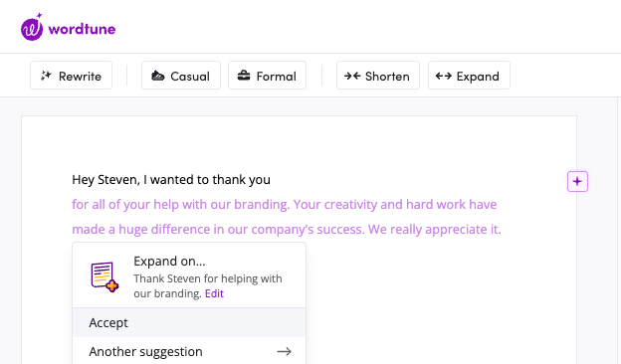The image size is (621, 364).
Task: Click the purple suggested text paragraph
Action: pos(287,217)
